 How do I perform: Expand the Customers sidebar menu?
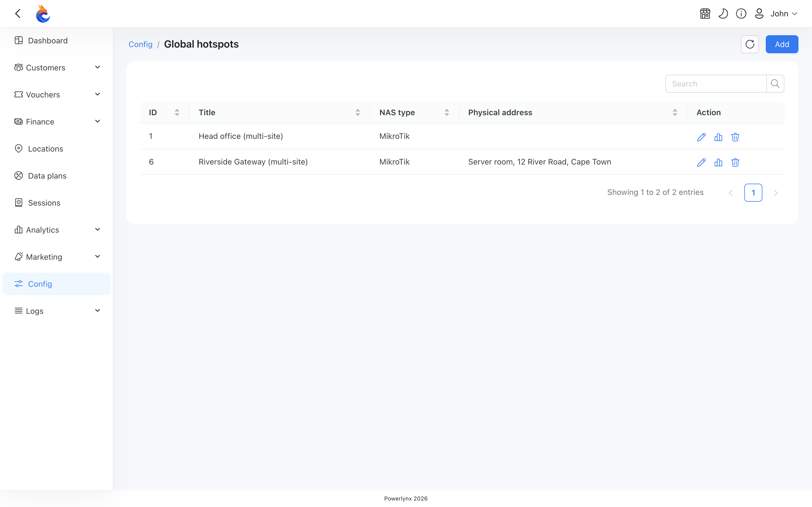[56, 67]
